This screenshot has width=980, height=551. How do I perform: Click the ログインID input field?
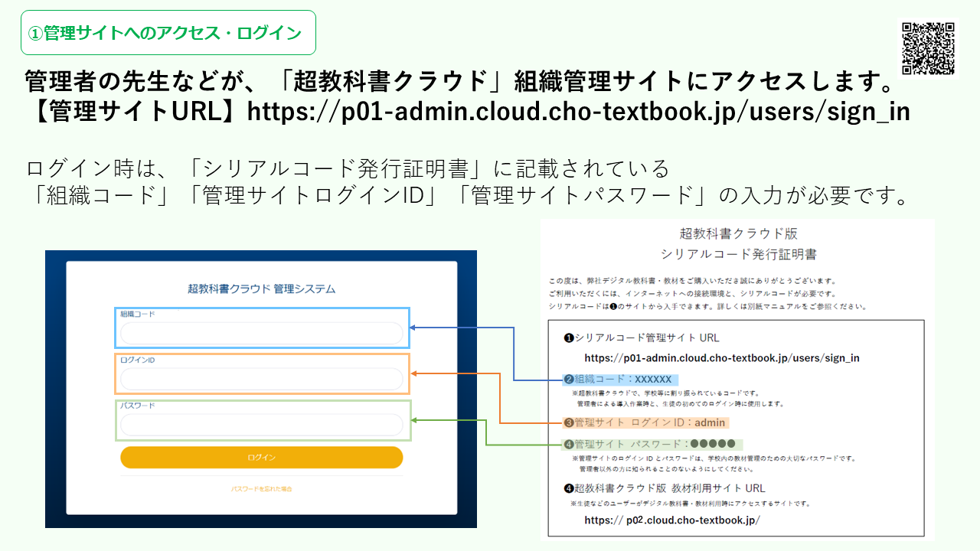tap(261, 379)
